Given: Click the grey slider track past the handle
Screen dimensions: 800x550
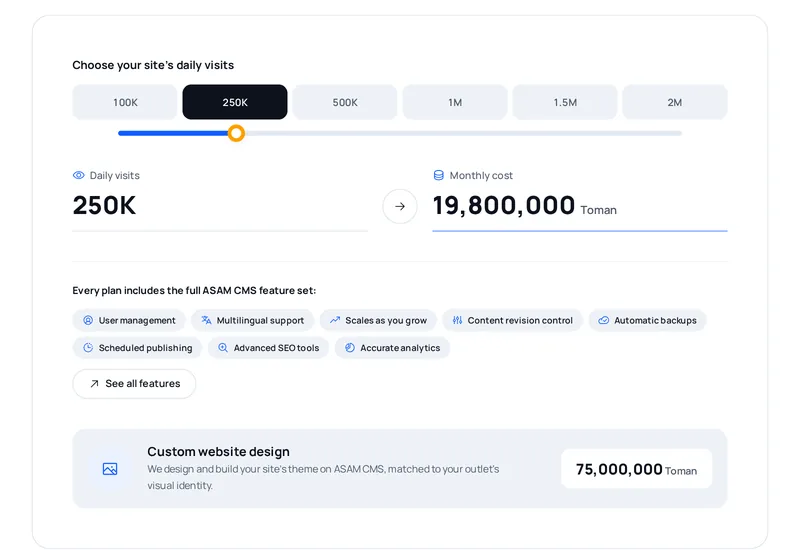Looking at the screenshot, I should click(463, 133).
